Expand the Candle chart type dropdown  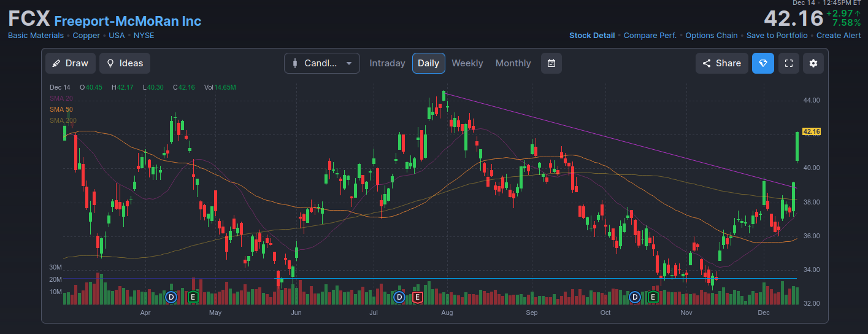[321, 63]
